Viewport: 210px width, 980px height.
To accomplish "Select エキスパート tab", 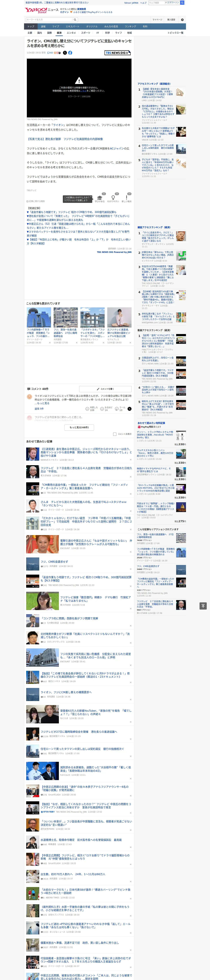I will coord(72,27).
